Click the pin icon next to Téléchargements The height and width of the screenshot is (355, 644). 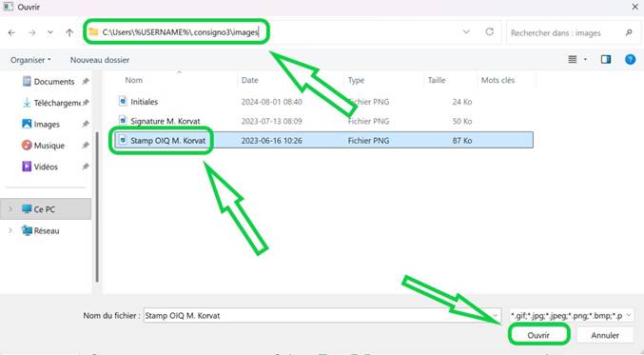pyautogui.click(x=86, y=103)
